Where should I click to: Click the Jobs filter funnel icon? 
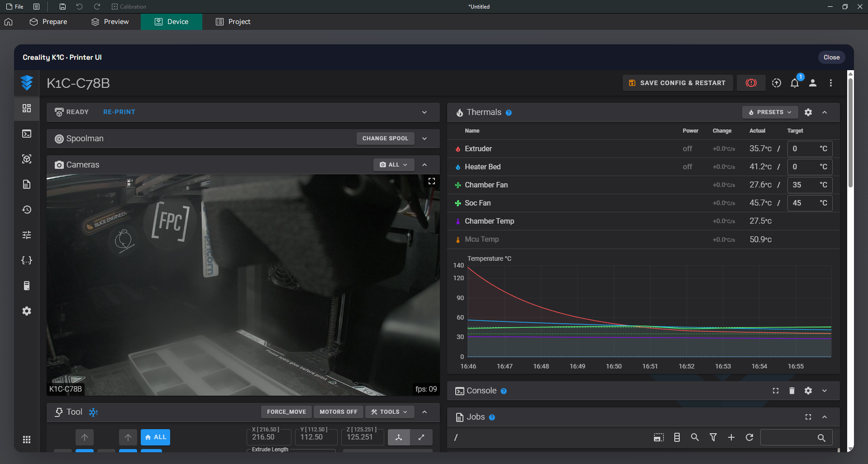click(713, 437)
